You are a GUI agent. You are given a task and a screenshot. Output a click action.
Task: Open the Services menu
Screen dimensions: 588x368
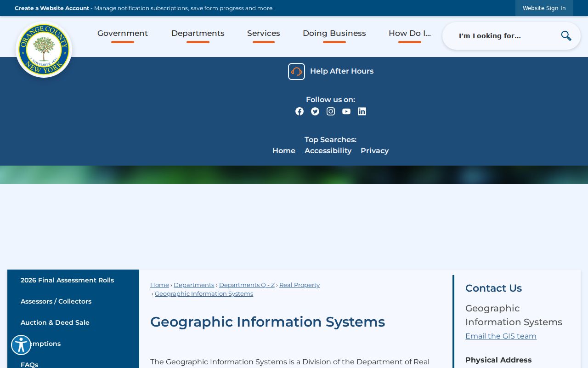264,34
